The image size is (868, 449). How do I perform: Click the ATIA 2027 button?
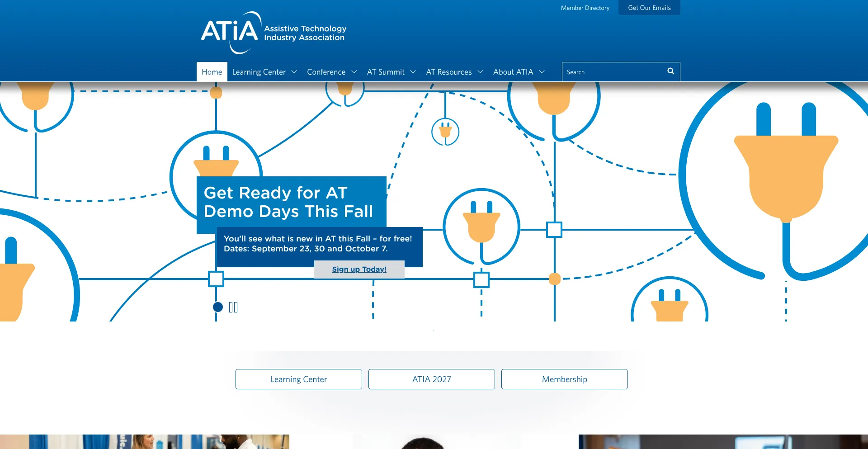click(432, 379)
